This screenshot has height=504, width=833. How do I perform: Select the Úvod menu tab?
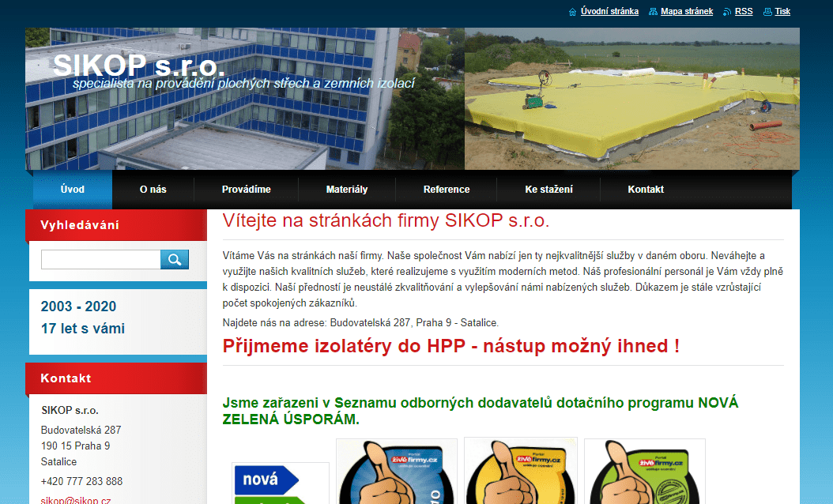pos(73,190)
